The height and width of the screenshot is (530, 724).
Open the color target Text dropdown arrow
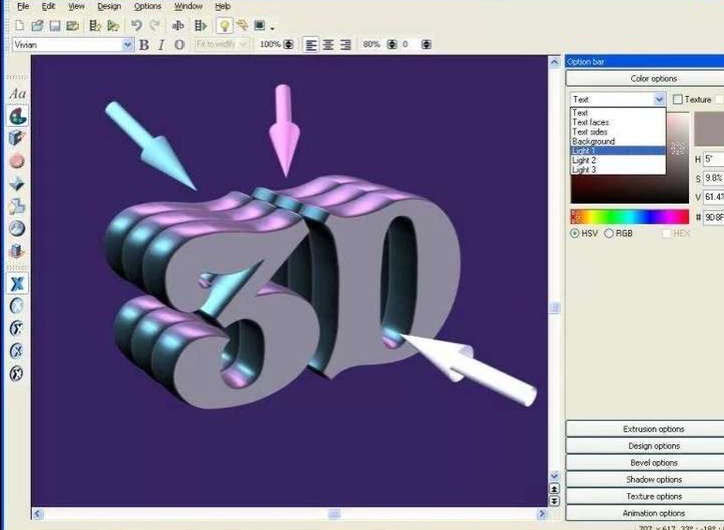(x=659, y=99)
